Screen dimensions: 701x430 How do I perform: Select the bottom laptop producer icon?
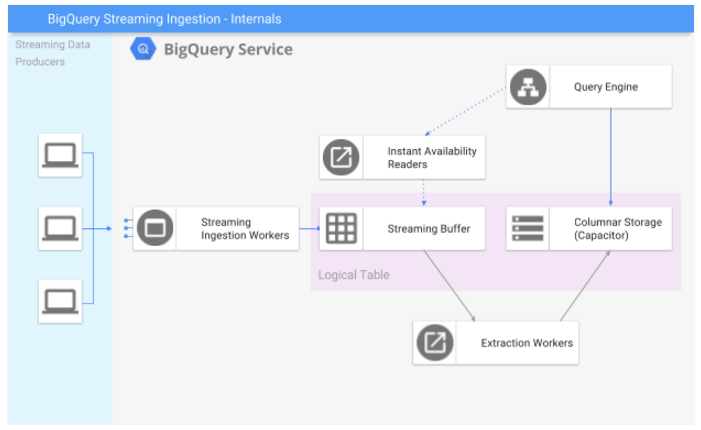(x=60, y=301)
